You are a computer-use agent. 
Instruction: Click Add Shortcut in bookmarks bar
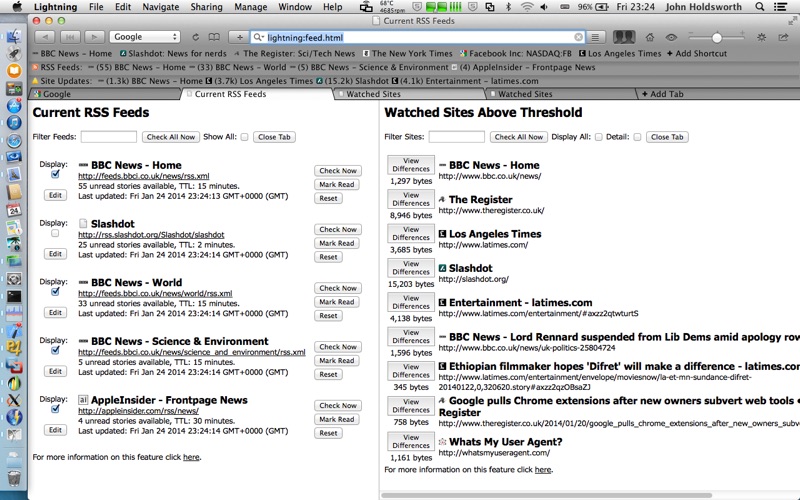(x=696, y=54)
